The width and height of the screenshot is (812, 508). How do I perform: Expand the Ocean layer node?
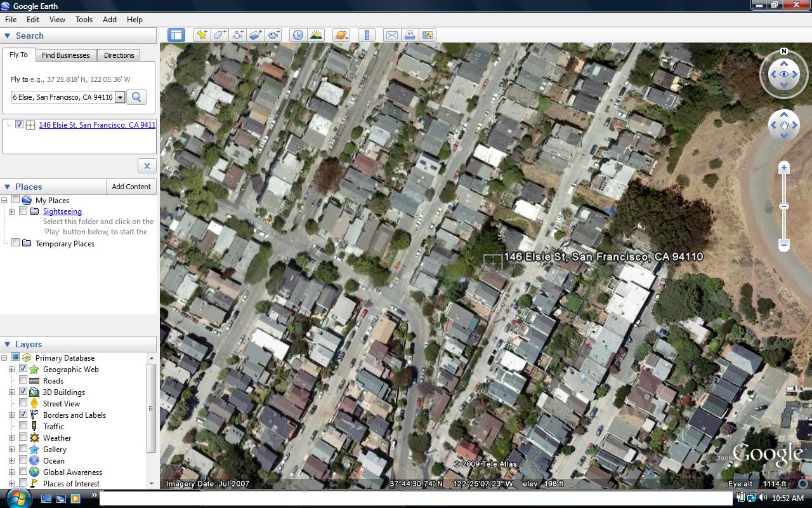point(11,460)
